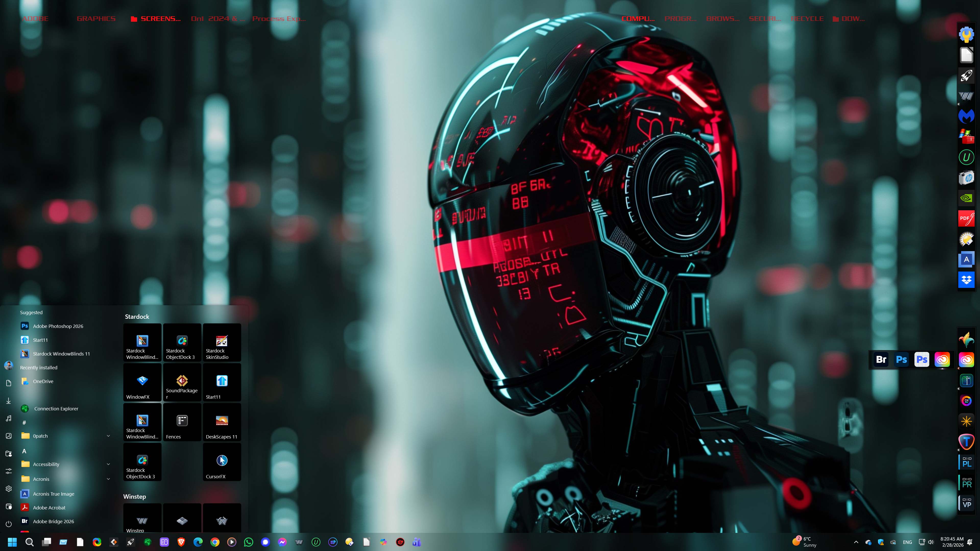Expand the Accessibility folder
Viewport: 980px width, 551px height.
pyautogui.click(x=108, y=464)
